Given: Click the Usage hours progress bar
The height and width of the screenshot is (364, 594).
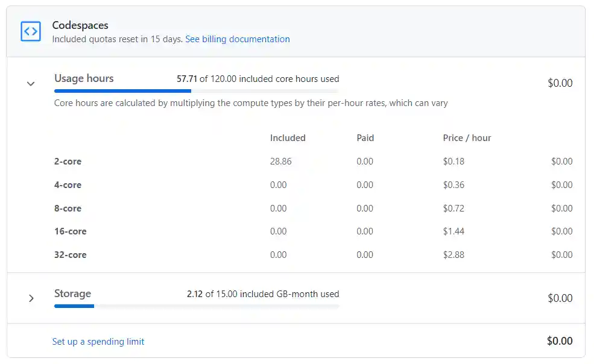Looking at the screenshot, I should click(196, 91).
